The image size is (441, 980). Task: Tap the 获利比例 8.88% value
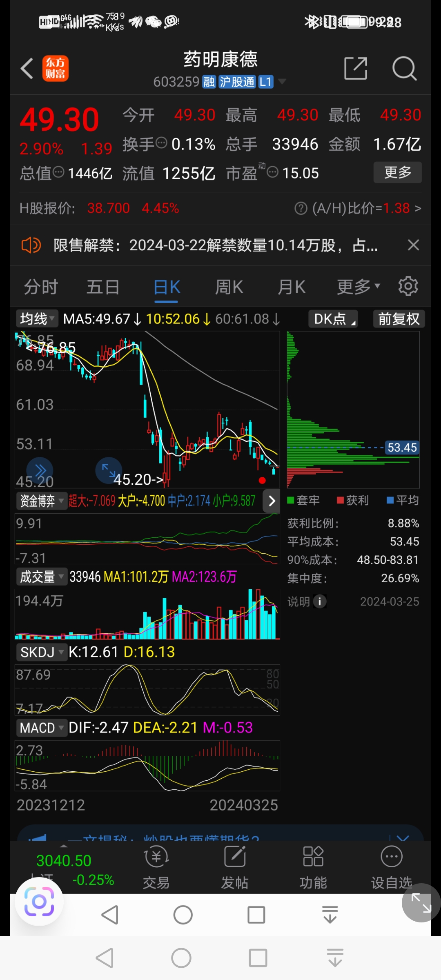coord(403,523)
